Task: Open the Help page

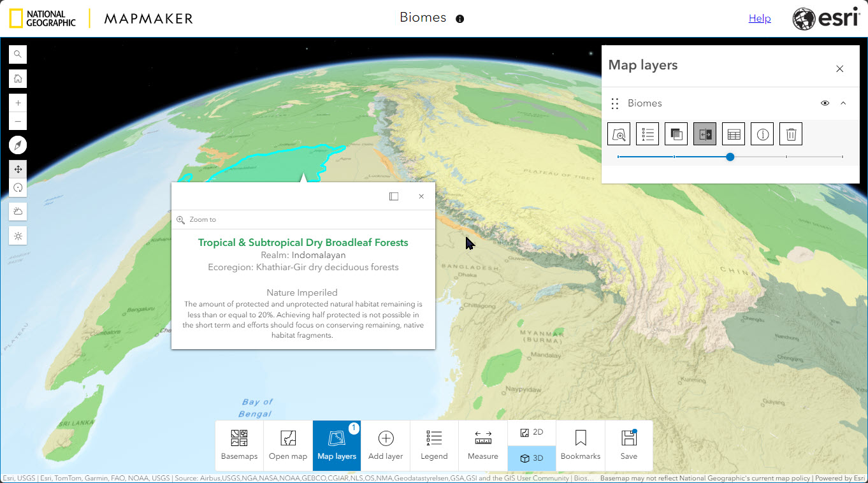Action: [x=760, y=18]
